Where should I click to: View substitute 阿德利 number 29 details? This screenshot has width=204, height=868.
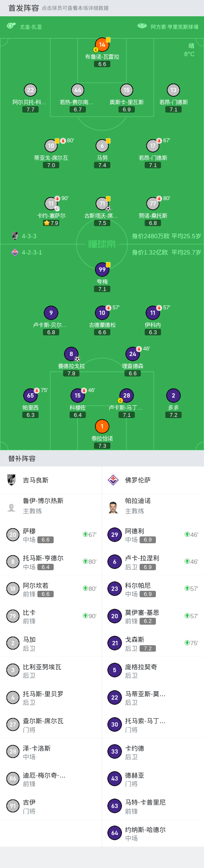coord(153,535)
